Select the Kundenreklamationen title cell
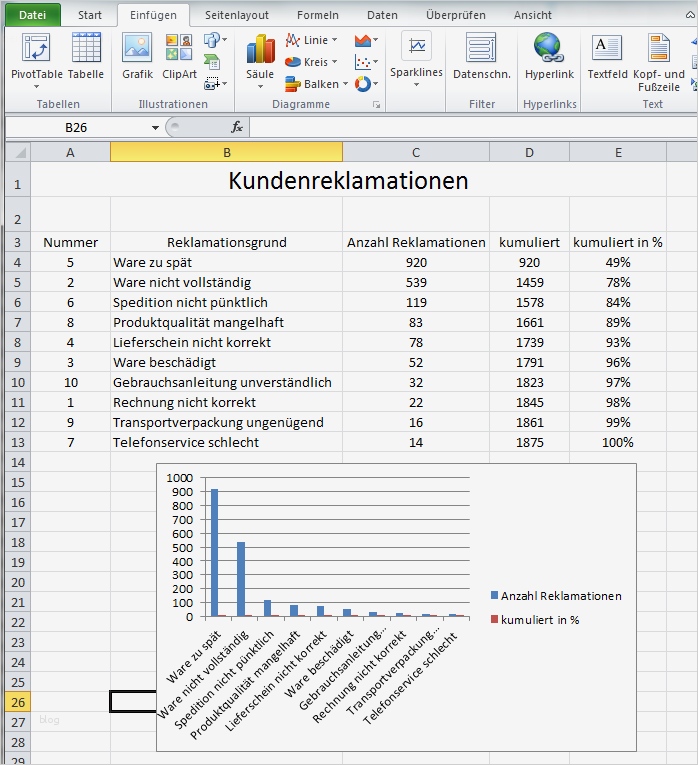This screenshot has width=698, height=765. tap(348, 180)
